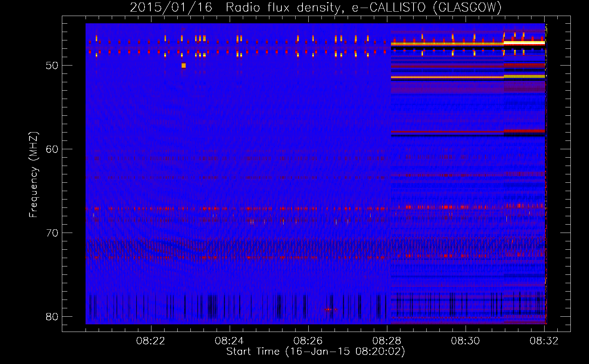This screenshot has height=364, width=589.
Task: Click the 08:30 time tick label
Action: (x=465, y=341)
